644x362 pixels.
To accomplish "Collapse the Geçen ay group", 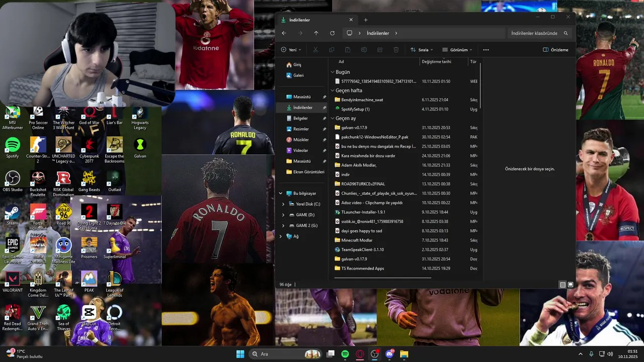I will [x=333, y=119].
